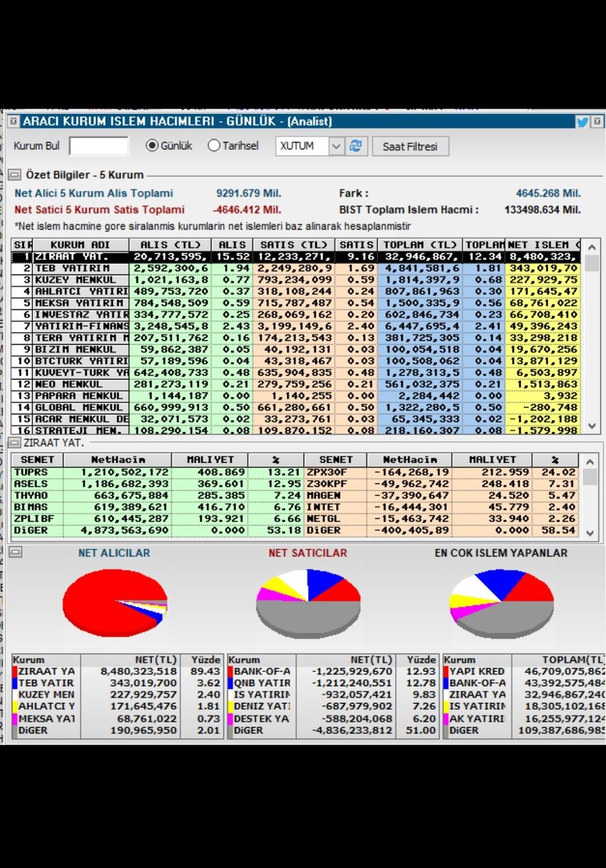Select the INVESTAZ YATIR row

(x=296, y=315)
